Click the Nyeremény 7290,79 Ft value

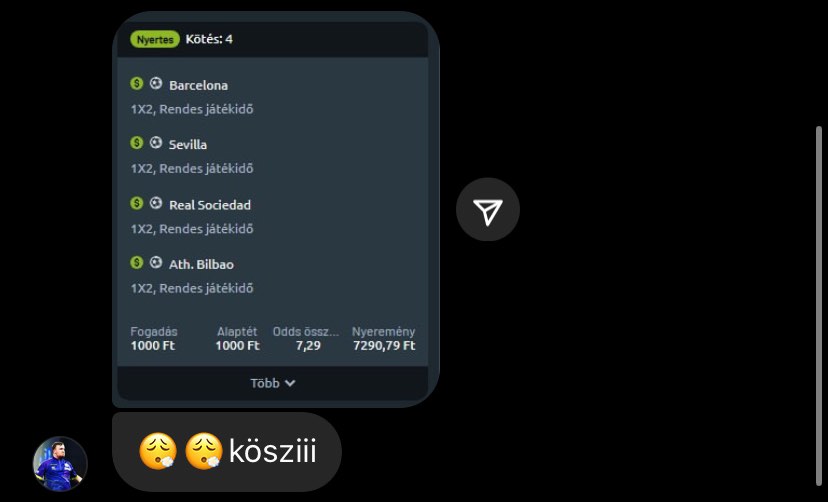tap(384, 346)
